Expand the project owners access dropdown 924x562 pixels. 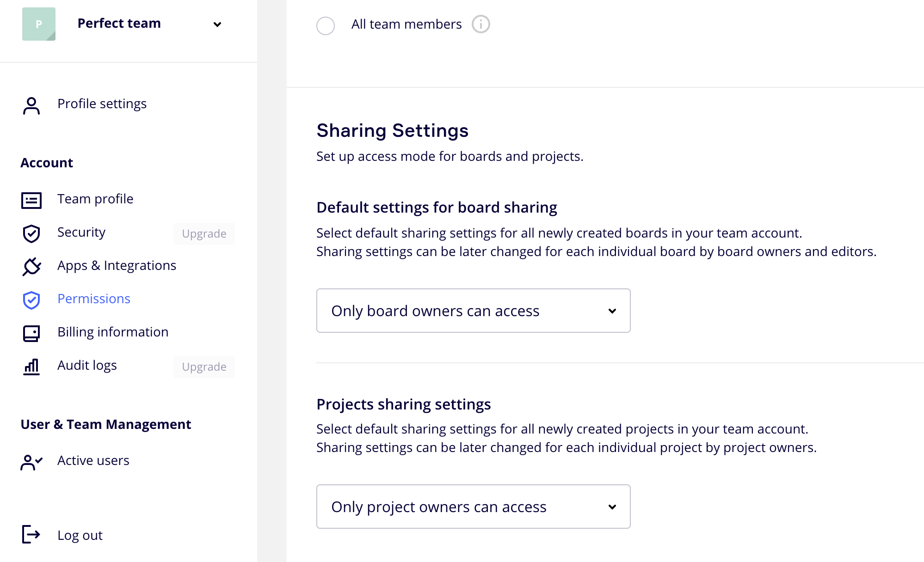473,507
